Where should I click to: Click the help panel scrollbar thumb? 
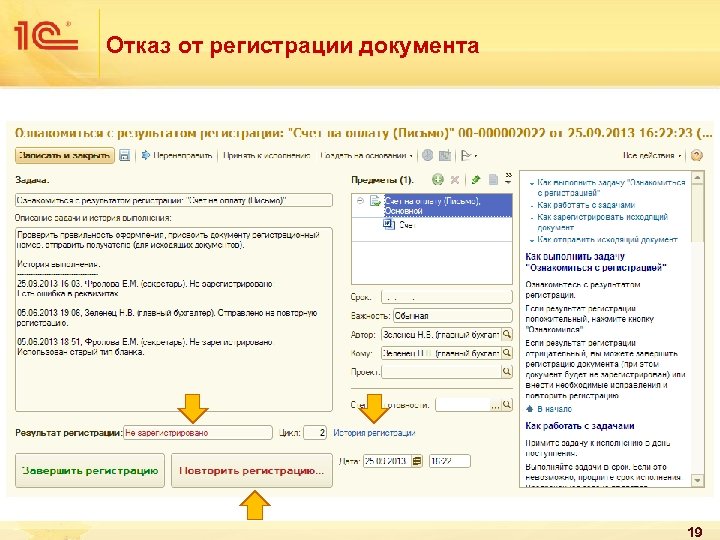pyautogui.click(x=698, y=212)
